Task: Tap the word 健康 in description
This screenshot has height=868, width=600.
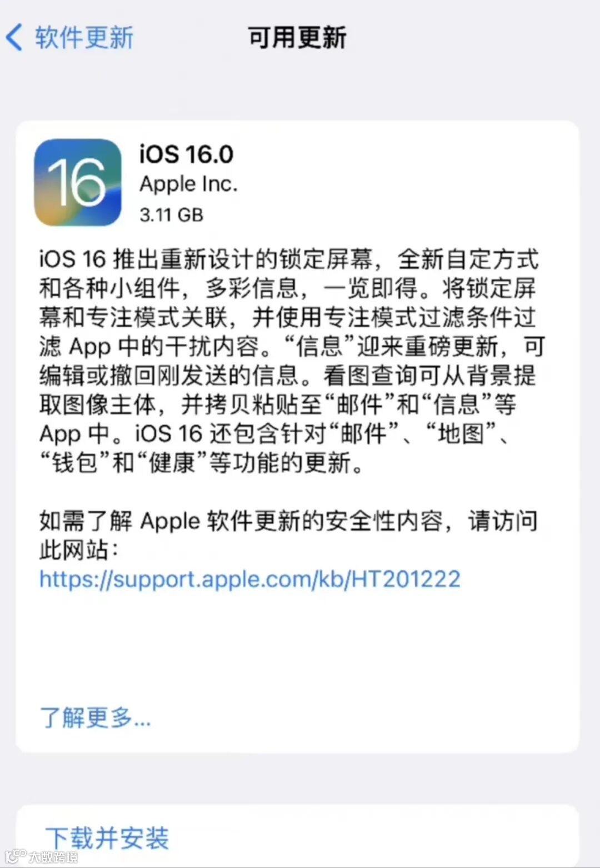Action: point(172,462)
